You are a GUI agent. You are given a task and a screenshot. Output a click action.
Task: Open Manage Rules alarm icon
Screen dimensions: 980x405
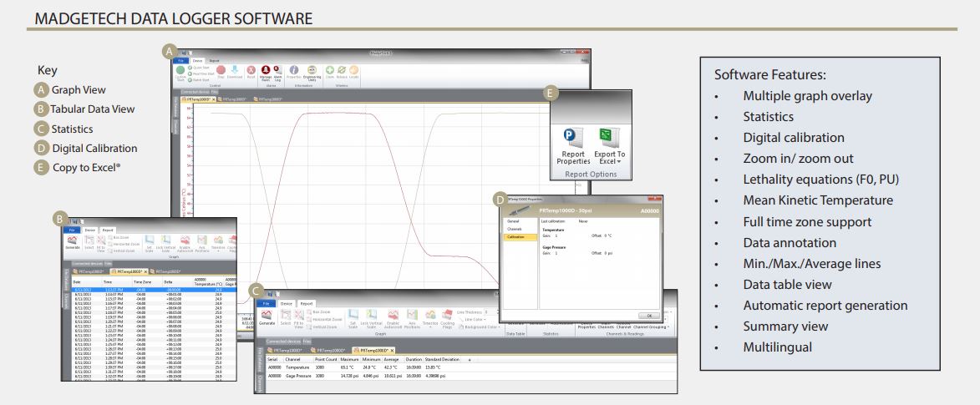[x=266, y=70]
